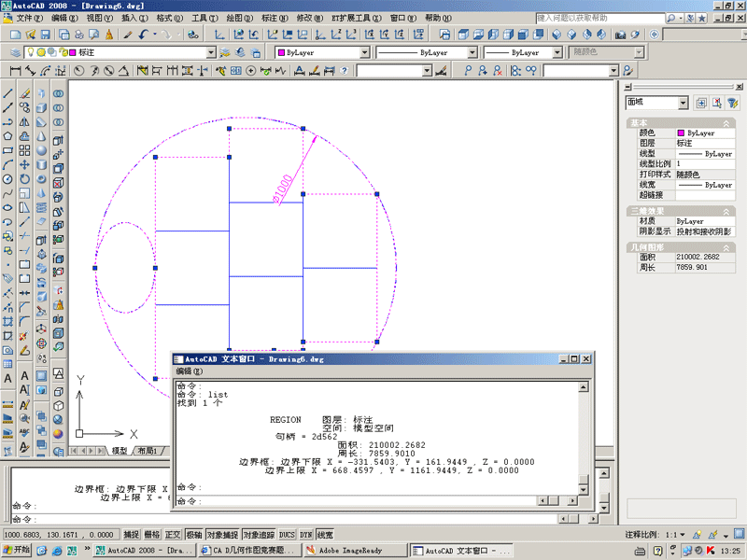This screenshot has width=747, height=560.
Task: Open the 面域 object type dropdown
Action: click(684, 103)
